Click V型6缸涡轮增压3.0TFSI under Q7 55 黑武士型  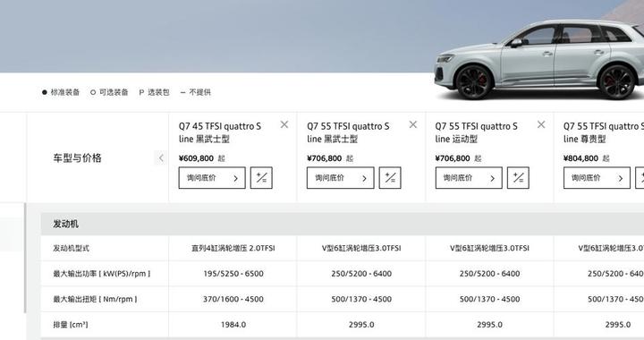361,248
